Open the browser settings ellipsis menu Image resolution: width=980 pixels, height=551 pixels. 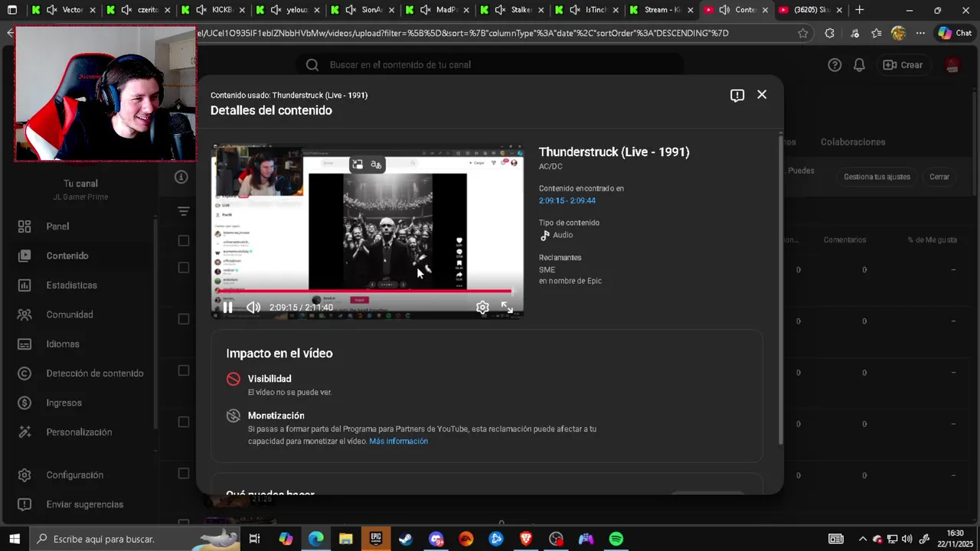click(920, 33)
